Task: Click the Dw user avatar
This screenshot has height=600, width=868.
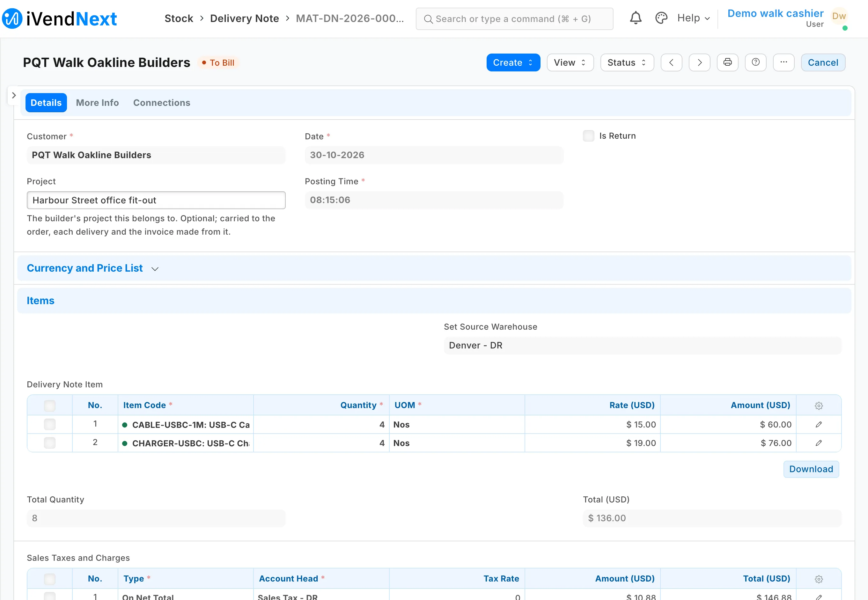Action: pos(839,16)
